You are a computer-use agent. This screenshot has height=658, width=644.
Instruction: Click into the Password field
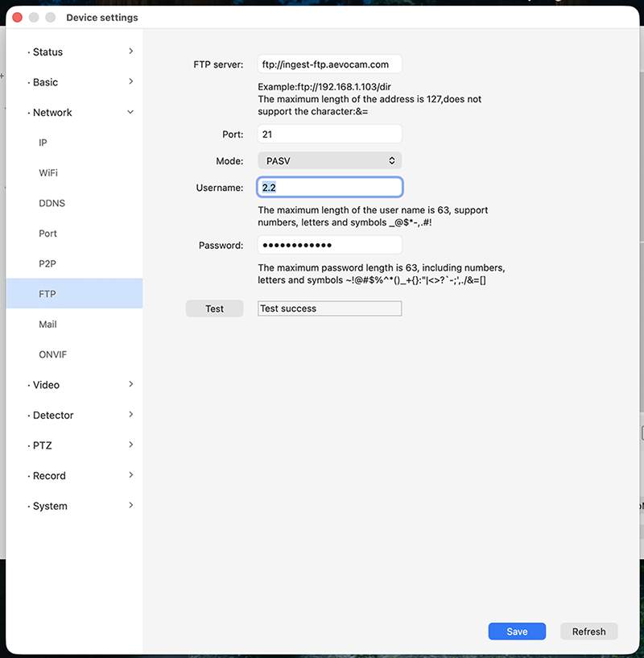tap(329, 246)
